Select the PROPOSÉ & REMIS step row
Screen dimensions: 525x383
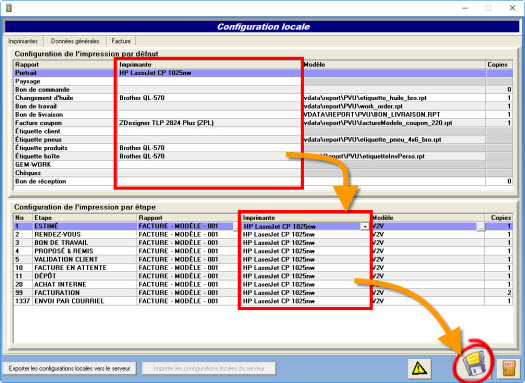pos(263,251)
